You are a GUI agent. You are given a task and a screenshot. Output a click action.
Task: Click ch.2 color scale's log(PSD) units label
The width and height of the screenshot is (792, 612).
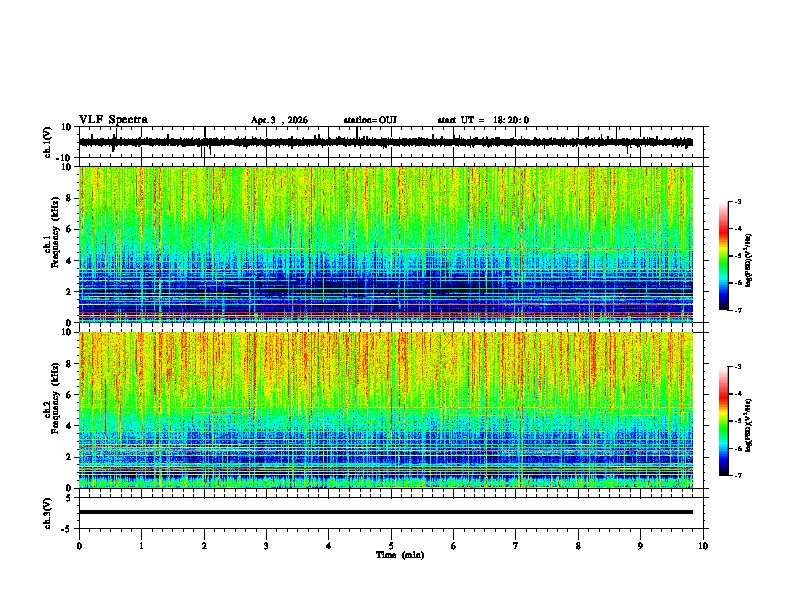(749, 425)
